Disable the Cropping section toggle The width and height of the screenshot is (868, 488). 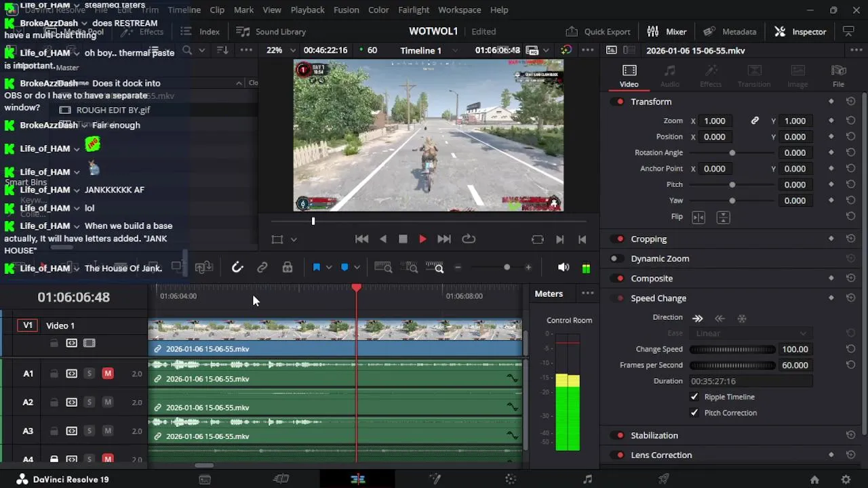618,239
